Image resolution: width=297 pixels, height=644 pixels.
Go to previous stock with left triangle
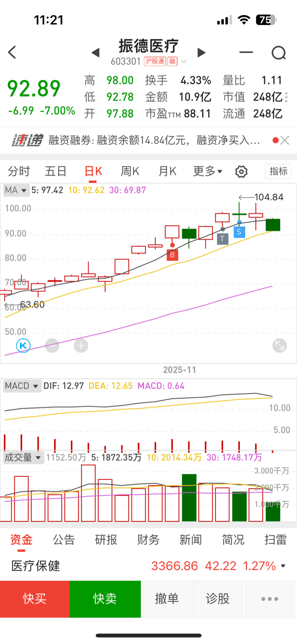point(96,53)
